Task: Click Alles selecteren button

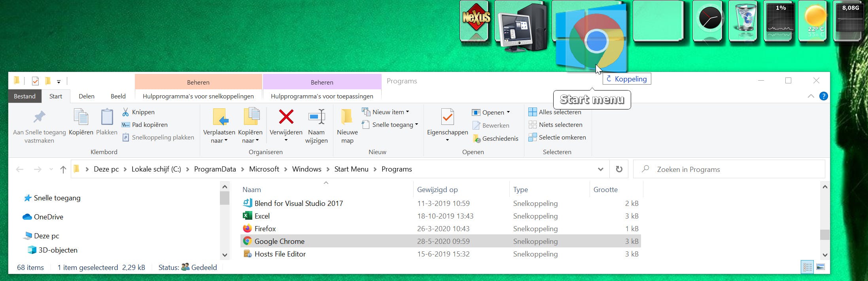Action: (x=555, y=112)
